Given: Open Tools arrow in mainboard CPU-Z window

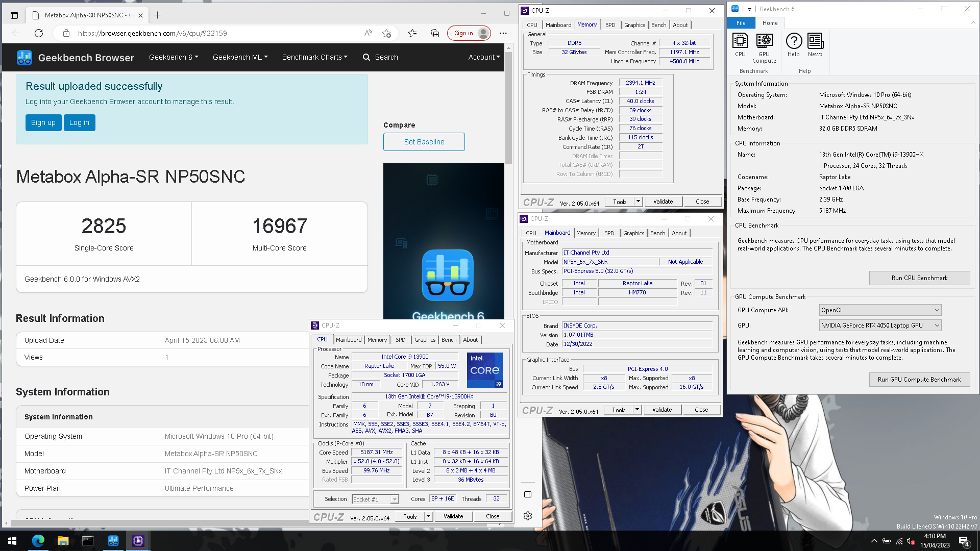Looking at the screenshot, I should [637, 410].
